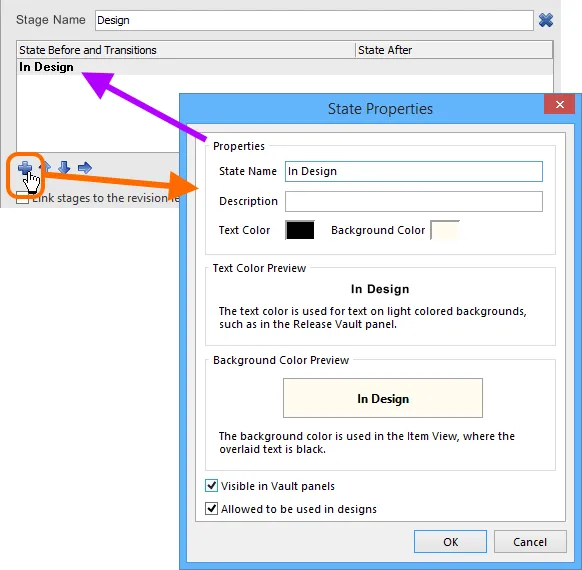Dismiss dialog with Cancel button
Image resolution: width=582 pixels, height=570 pixels.
530,542
